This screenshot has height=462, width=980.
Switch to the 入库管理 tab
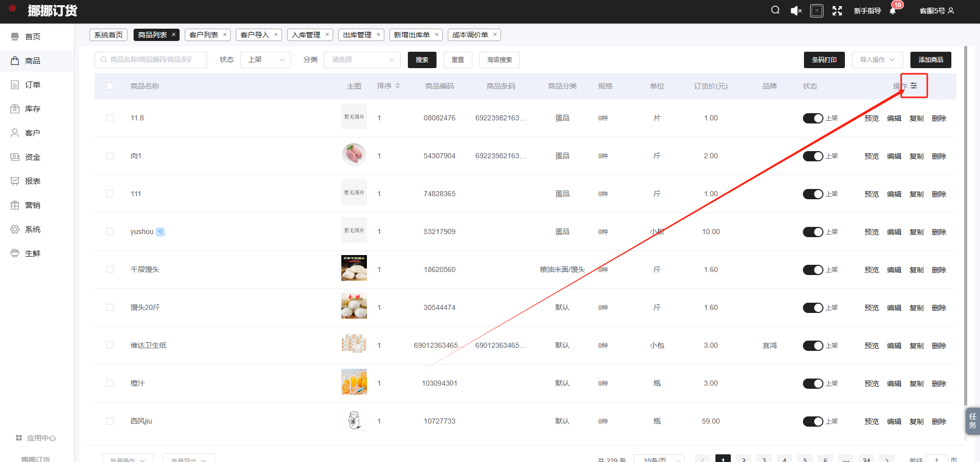[306, 35]
